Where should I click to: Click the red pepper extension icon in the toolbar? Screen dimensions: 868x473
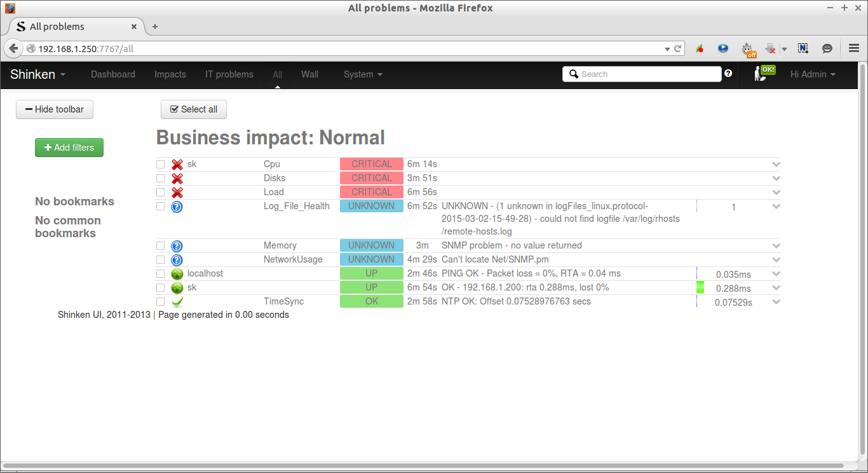point(700,48)
